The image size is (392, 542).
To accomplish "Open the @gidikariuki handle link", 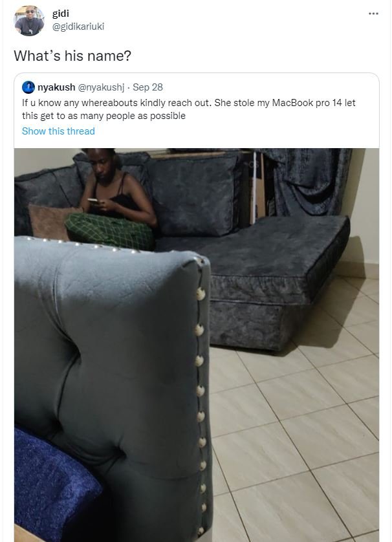I will tap(78, 27).
